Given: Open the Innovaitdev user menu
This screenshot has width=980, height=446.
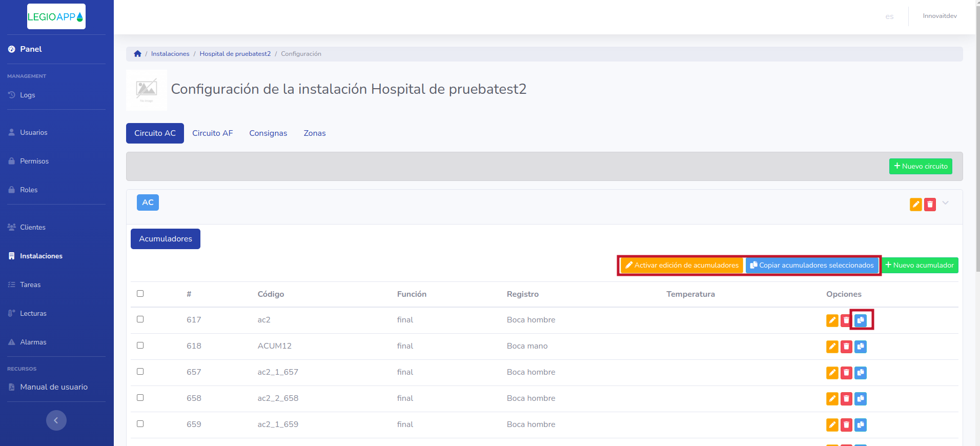Looking at the screenshot, I should click(940, 16).
